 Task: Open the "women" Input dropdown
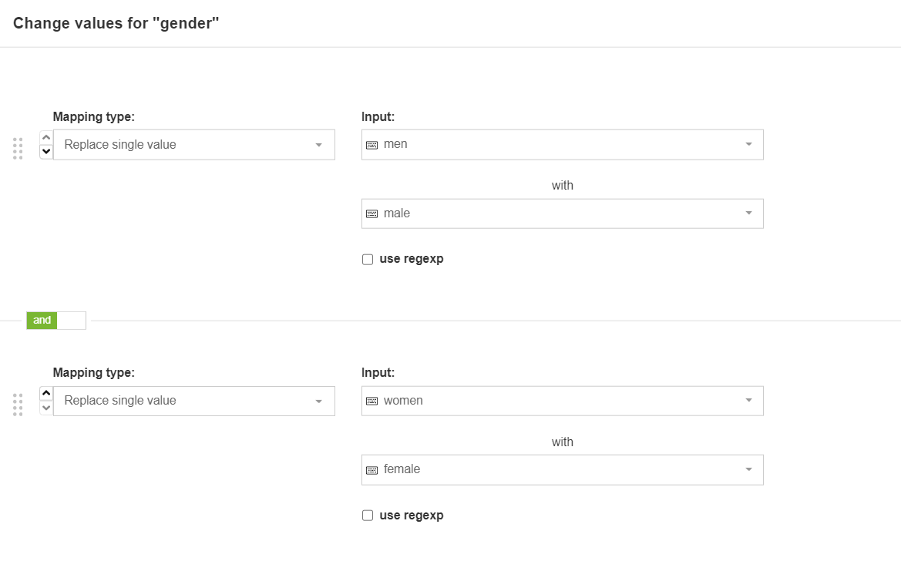[x=747, y=400]
